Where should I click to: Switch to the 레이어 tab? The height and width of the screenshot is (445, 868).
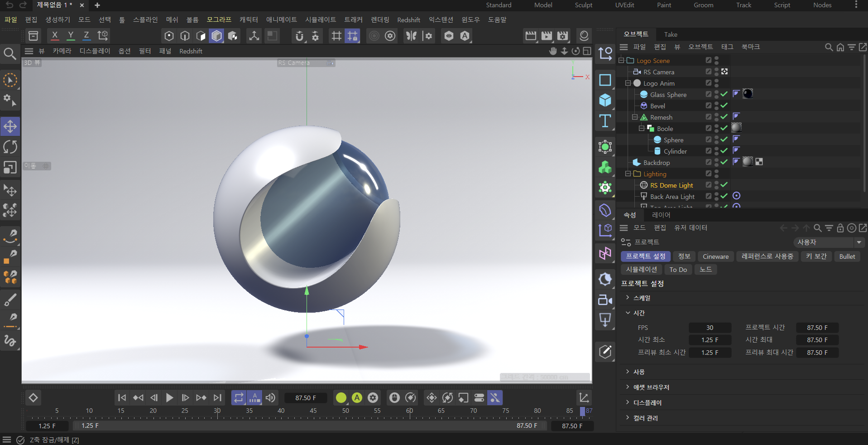(661, 215)
